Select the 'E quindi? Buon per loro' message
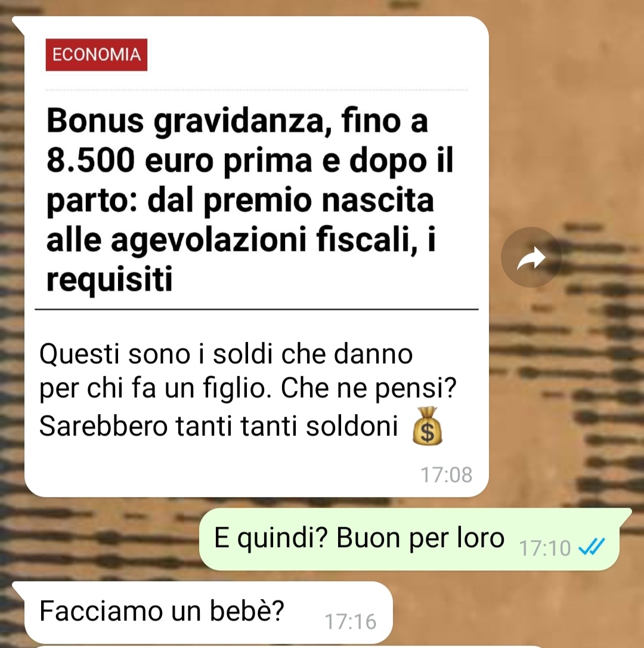The width and height of the screenshot is (644, 648). click(359, 538)
